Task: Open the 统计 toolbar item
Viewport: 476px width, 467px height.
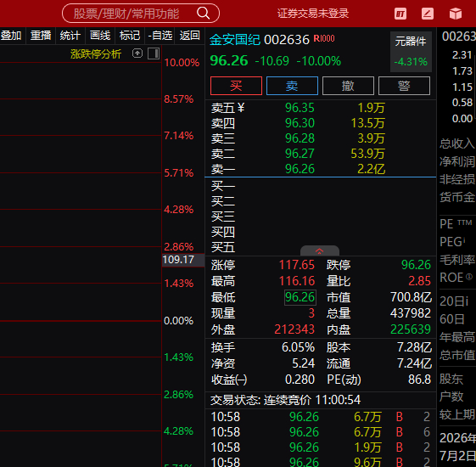Action: coord(70,36)
